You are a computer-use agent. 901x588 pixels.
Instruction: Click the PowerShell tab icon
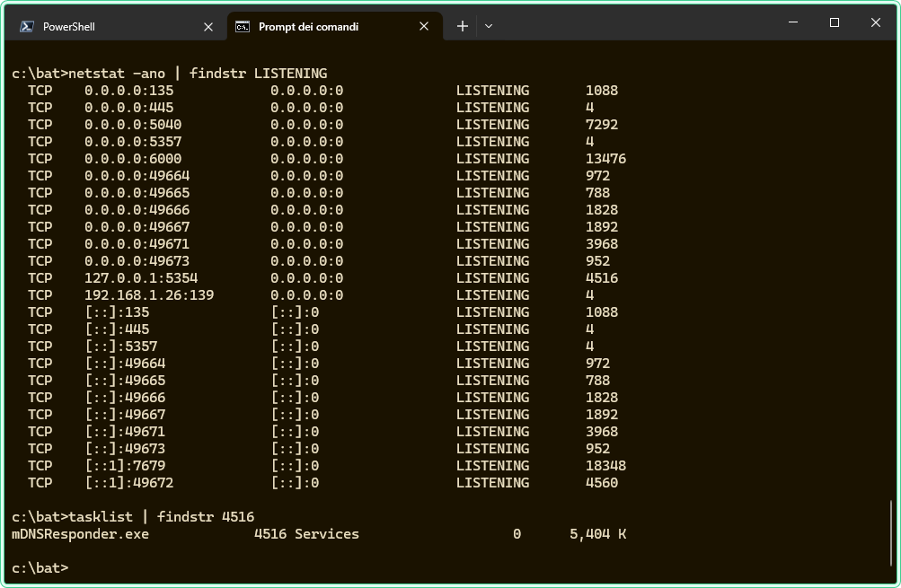[x=26, y=26]
